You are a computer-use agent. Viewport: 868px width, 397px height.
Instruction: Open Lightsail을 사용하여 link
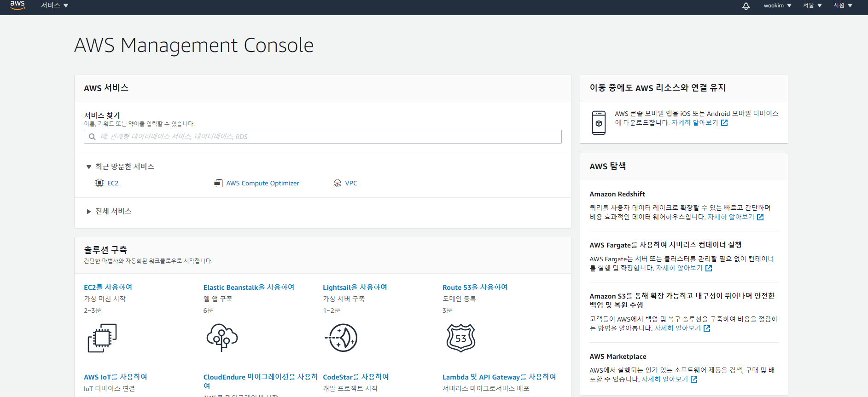click(x=355, y=287)
